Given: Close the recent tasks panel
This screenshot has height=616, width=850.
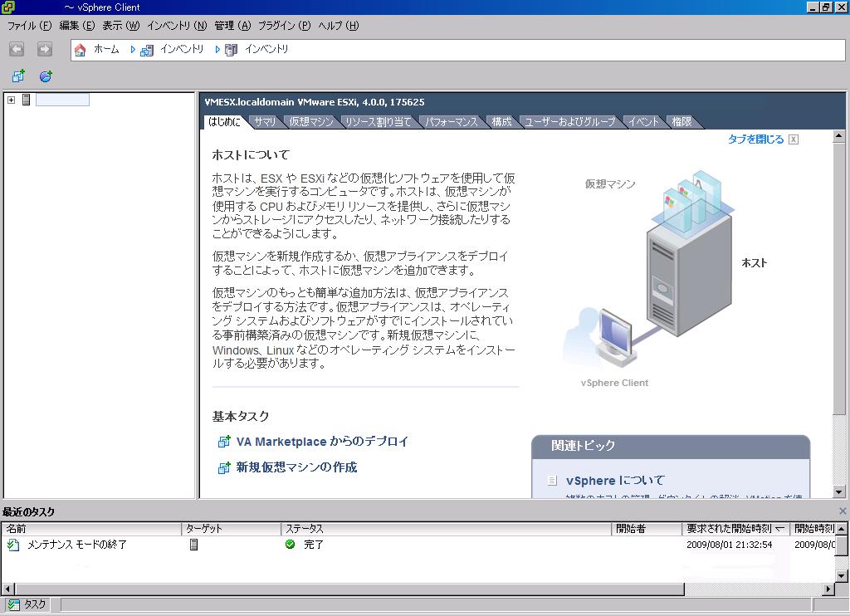Looking at the screenshot, I should [843, 511].
